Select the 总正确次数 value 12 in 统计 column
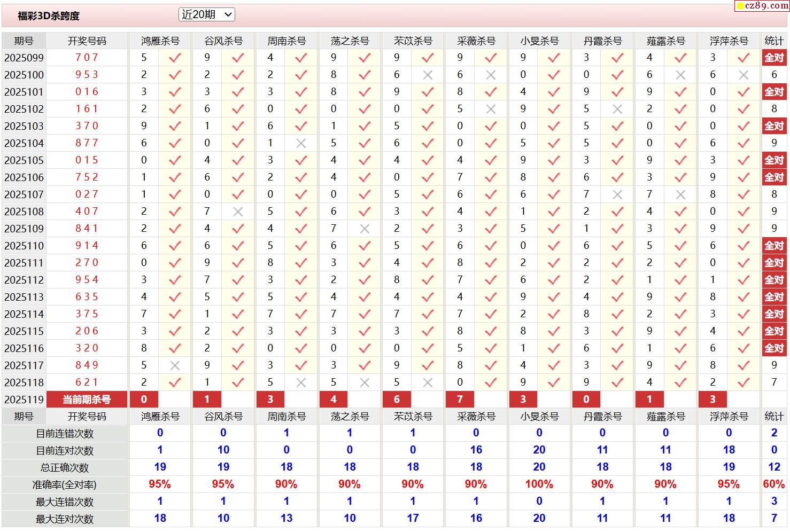The height and width of the screenshot is (532, 790). (774, 467)
